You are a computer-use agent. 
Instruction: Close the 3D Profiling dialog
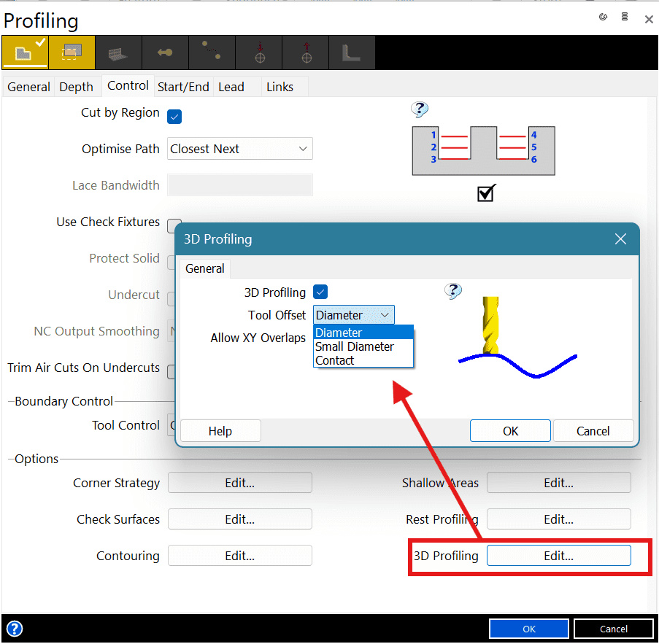(x=620, y=239)
